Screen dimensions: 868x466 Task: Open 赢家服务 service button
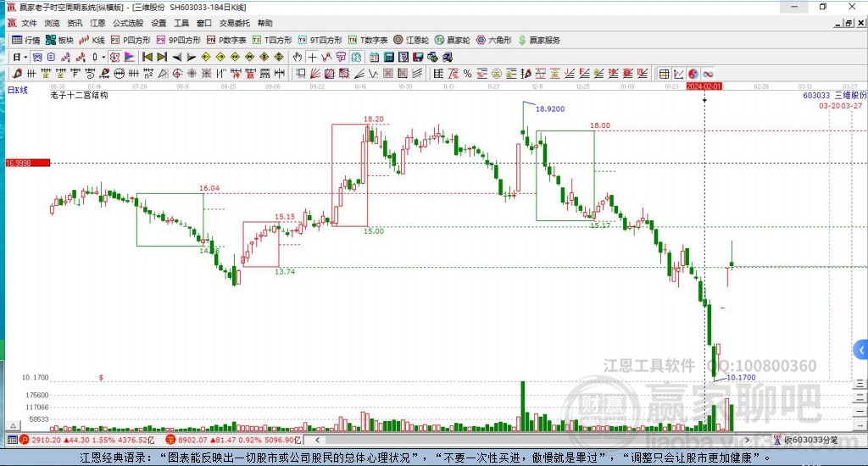pyautogui.click(x=539, y=40)
